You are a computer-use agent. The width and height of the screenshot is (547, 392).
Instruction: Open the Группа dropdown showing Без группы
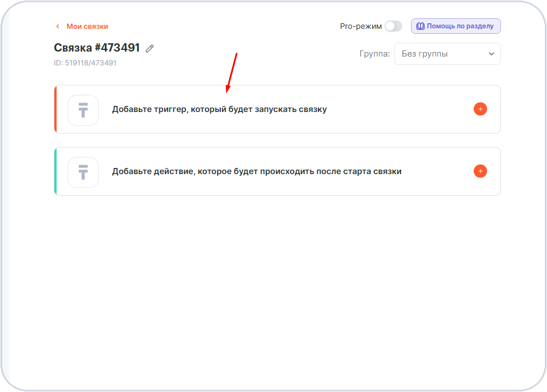click(448, 54)
